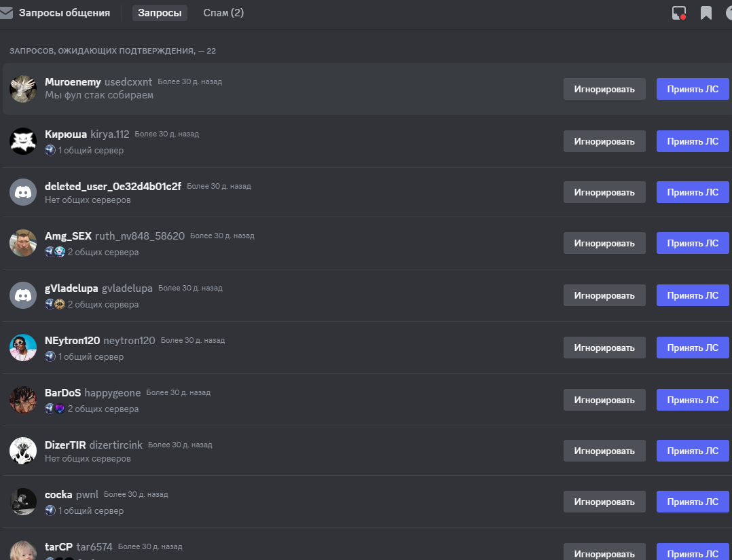This screenshot has height=560, width=732.
Task: Open Muroenemy's message 'Мы фул стак собираем'
Action: (x=99, y=95)
